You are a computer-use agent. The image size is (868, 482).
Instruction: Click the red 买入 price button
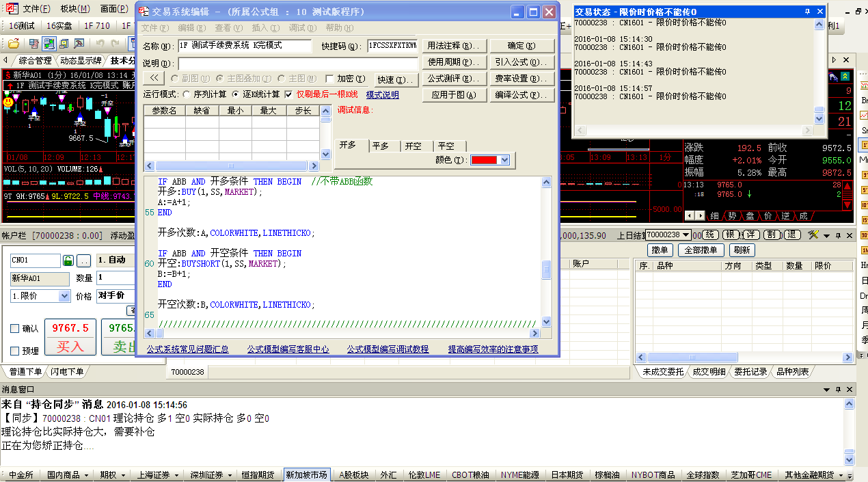70,337
